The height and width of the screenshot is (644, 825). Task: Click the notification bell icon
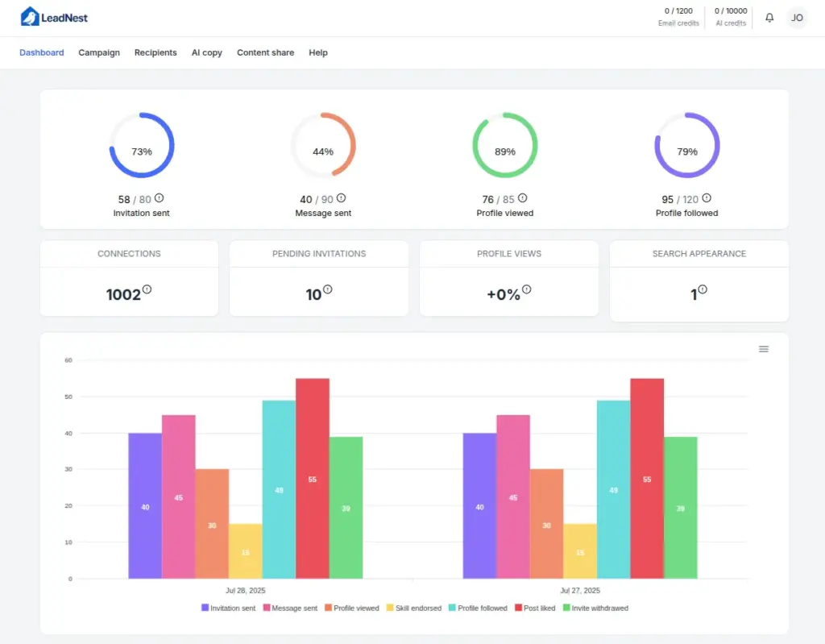coord(769,17)
